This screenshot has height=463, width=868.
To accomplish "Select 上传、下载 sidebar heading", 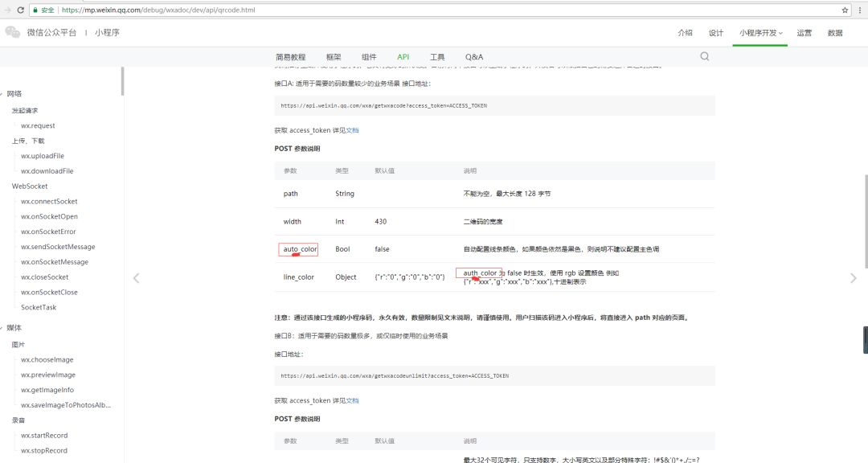I will pyautogui.click(x=28, y=141).
